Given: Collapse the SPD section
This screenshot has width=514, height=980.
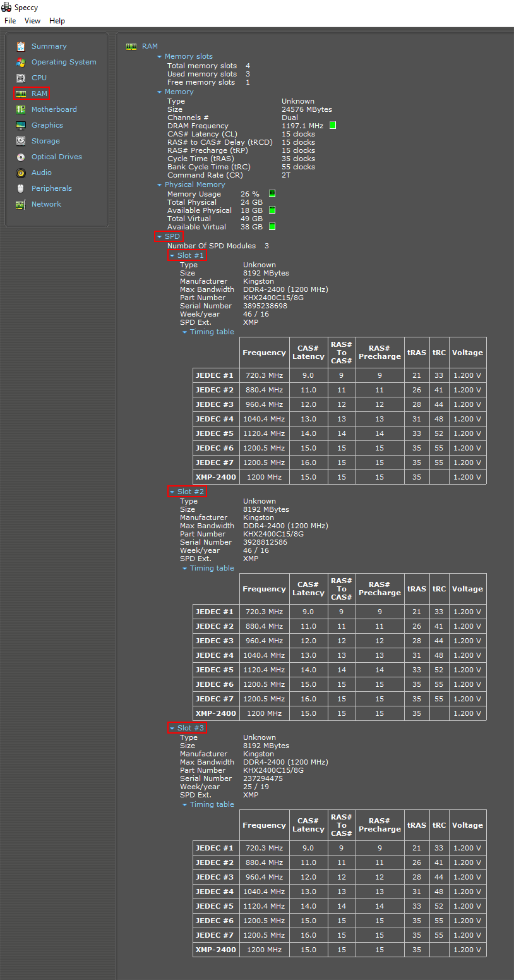Looking at the screenshot, I should pos(160,237).
